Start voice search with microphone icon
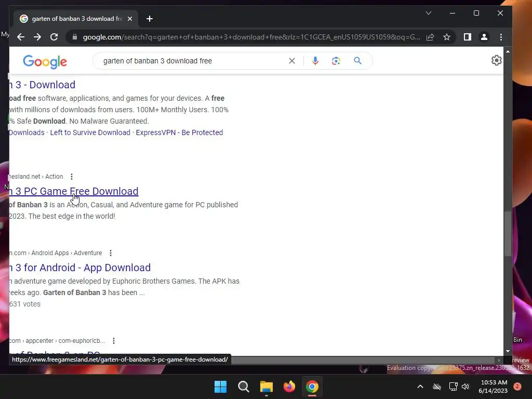This screenshot has width=532, height=399. click(315, 61)
